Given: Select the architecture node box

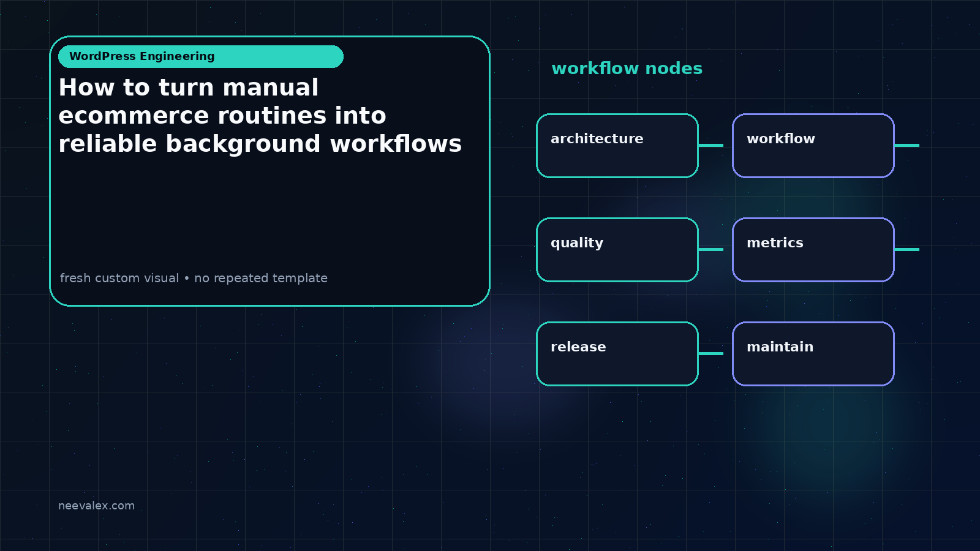Looking at the screenshot, I should coord(617,146).
